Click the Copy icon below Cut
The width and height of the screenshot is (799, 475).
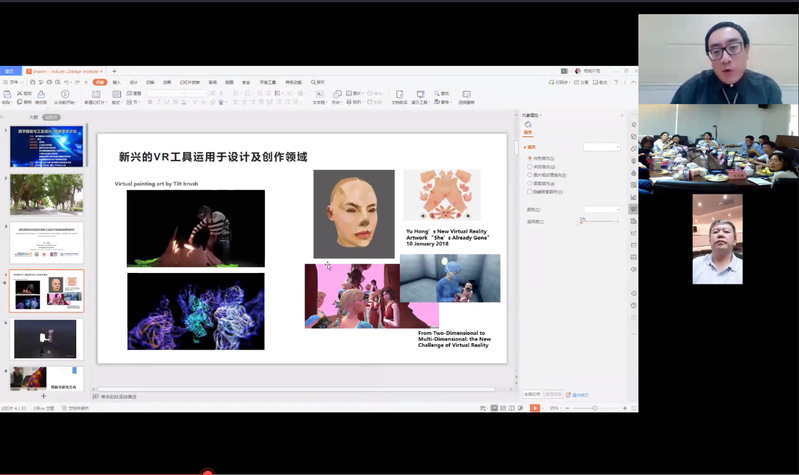tap(20, 102)
